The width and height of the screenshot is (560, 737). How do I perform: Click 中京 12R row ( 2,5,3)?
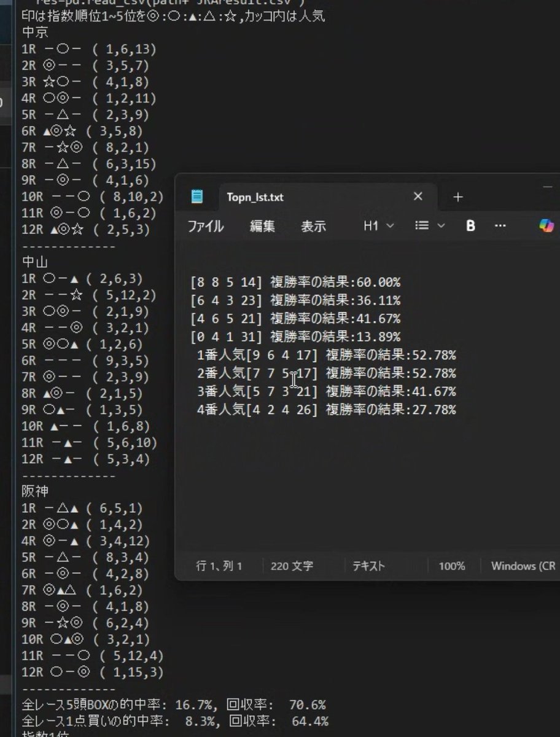[x=86, y=230]
